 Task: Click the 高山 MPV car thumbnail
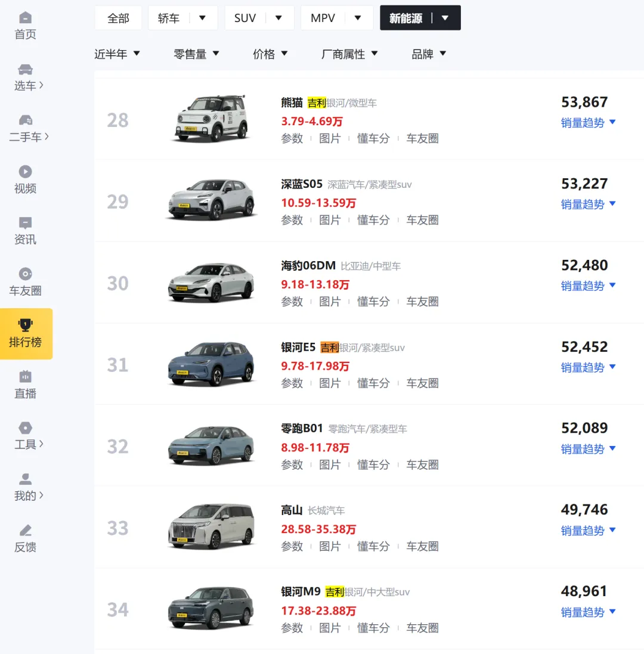[x=211, y=527]
